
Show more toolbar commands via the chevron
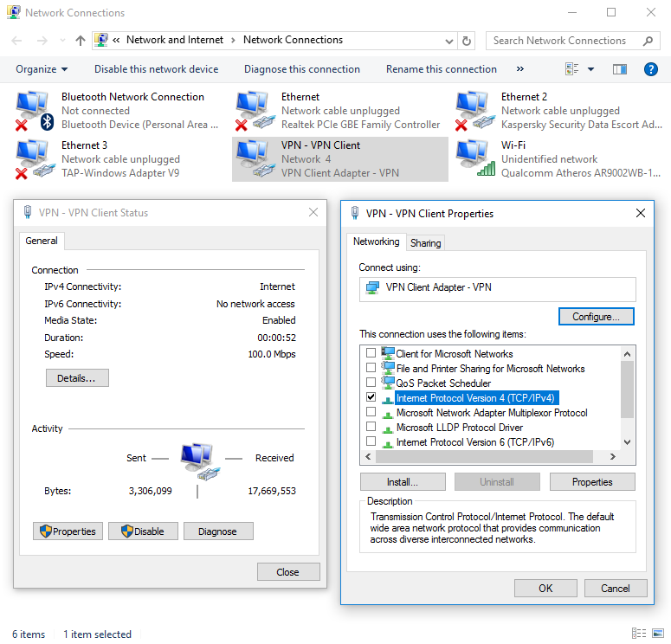(519, 69)
